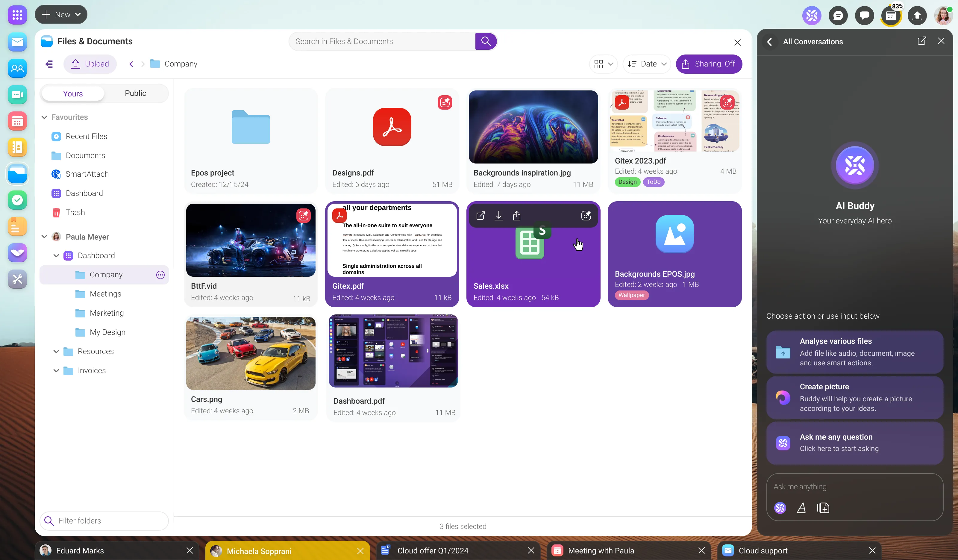Select the Yours files toggle

coord(73,93)
